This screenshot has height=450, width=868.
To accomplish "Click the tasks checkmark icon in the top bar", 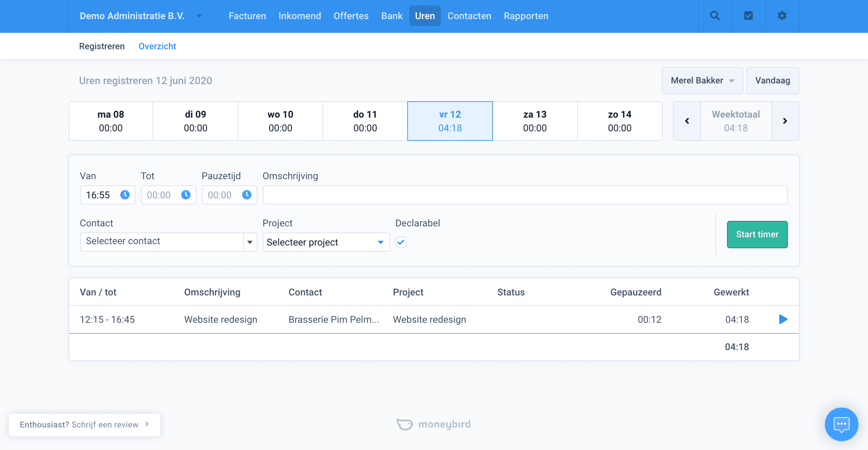I will [x=748, y=16].
